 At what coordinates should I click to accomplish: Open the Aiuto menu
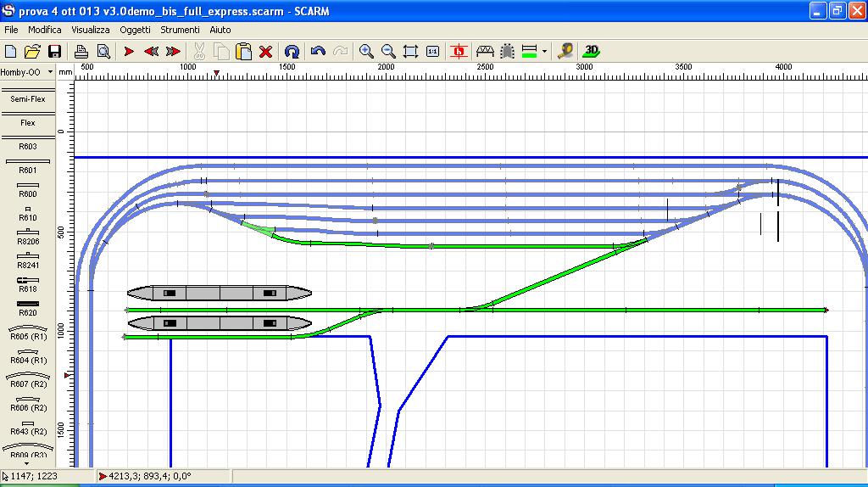[220, 30]
